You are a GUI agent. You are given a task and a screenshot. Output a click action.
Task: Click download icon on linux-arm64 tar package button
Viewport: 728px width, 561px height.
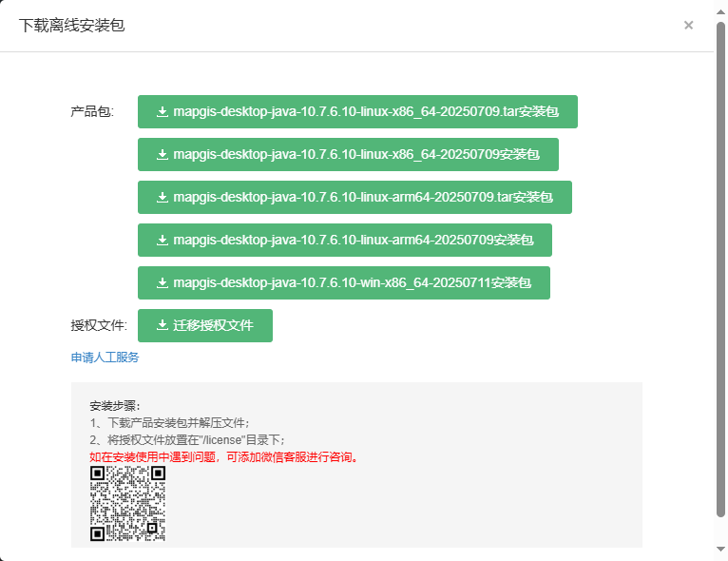[162, 198]
